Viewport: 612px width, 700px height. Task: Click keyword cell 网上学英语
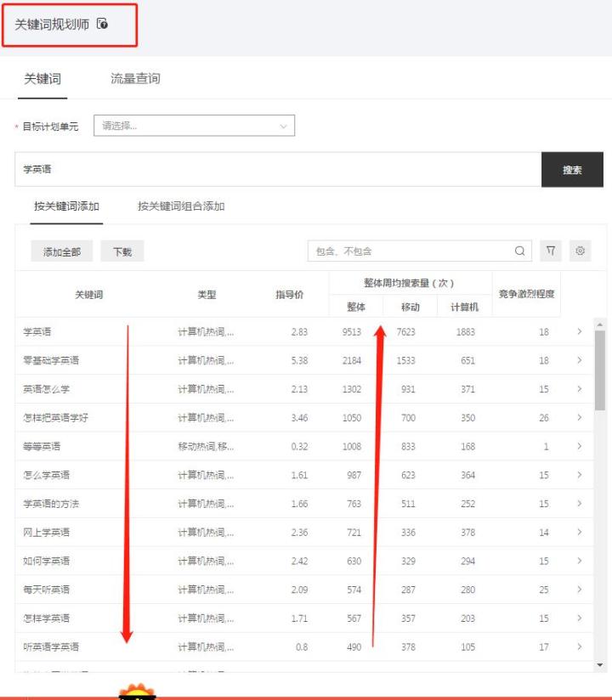click(47, 532)
